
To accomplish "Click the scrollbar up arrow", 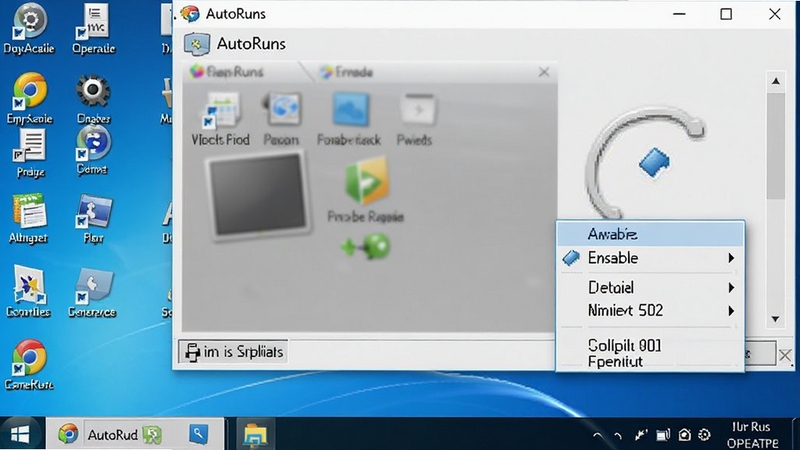I will coord(776,81).
